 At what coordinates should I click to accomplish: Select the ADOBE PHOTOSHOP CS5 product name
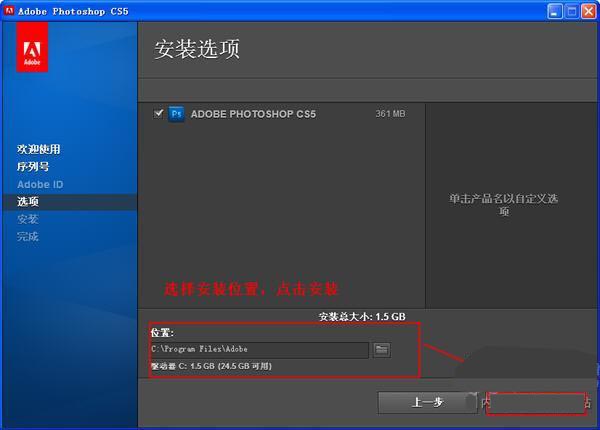(253, 114)
